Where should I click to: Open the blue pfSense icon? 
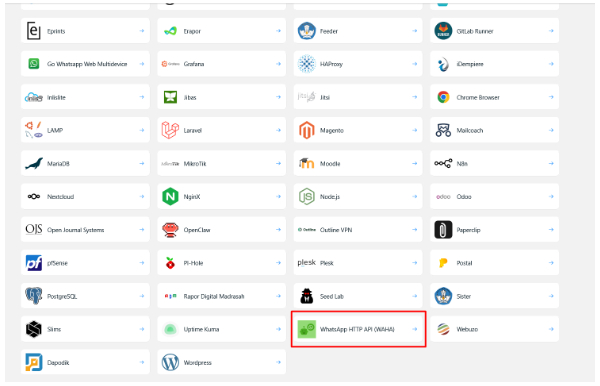point(34,263)
